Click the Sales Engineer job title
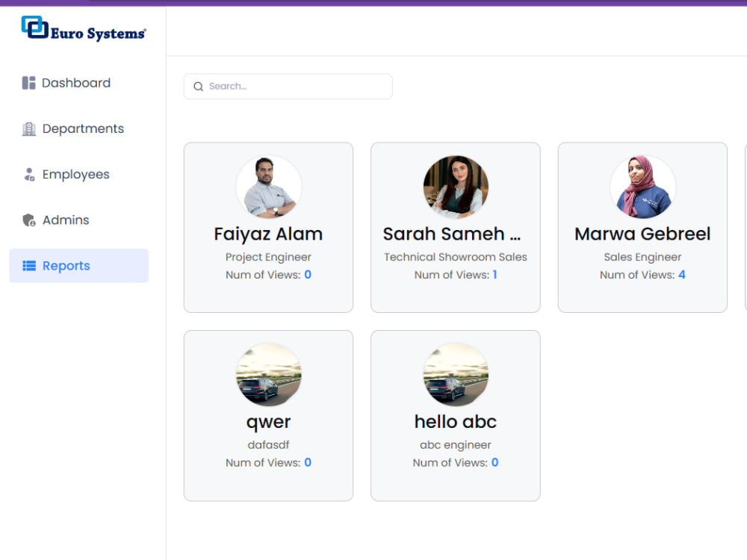The width and height of the screenshot is (747, 560). click(x=642, y=257)
